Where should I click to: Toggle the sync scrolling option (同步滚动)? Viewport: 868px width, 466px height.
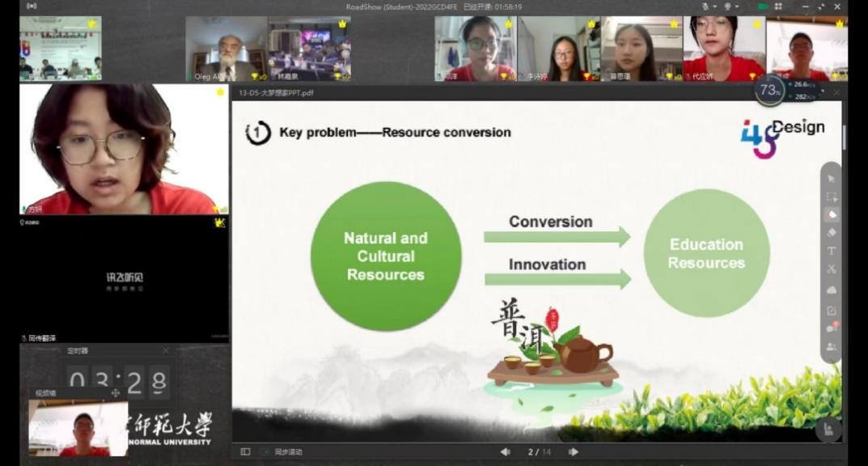[x=288, y=452]
